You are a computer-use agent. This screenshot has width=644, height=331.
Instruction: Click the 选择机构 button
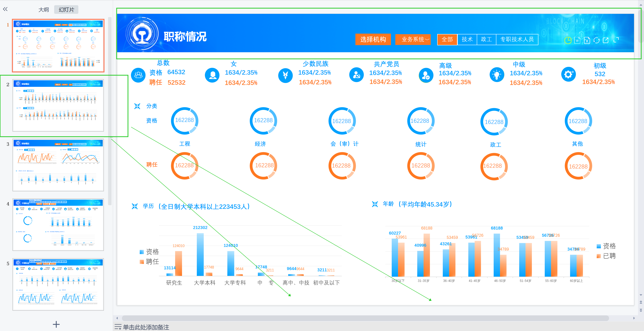click(373, 40)
